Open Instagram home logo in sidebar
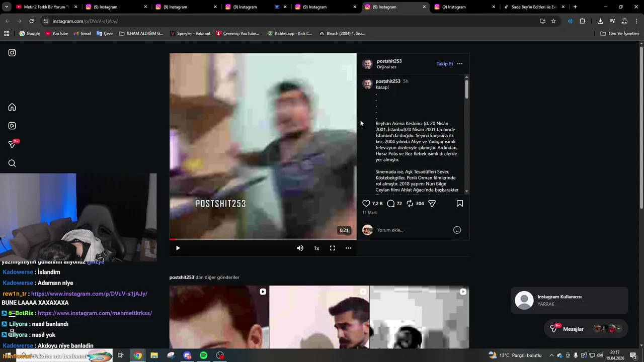Viewport: 644px width, 362px height. (12, 52)
